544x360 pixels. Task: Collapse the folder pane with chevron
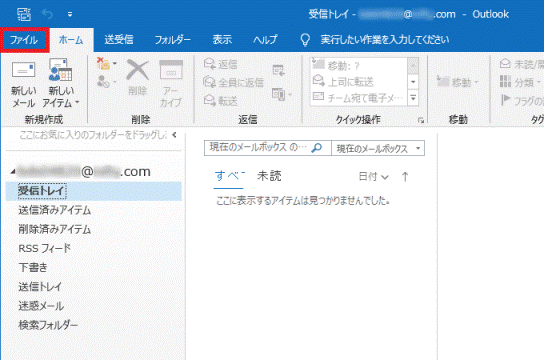tap(175, 135)
